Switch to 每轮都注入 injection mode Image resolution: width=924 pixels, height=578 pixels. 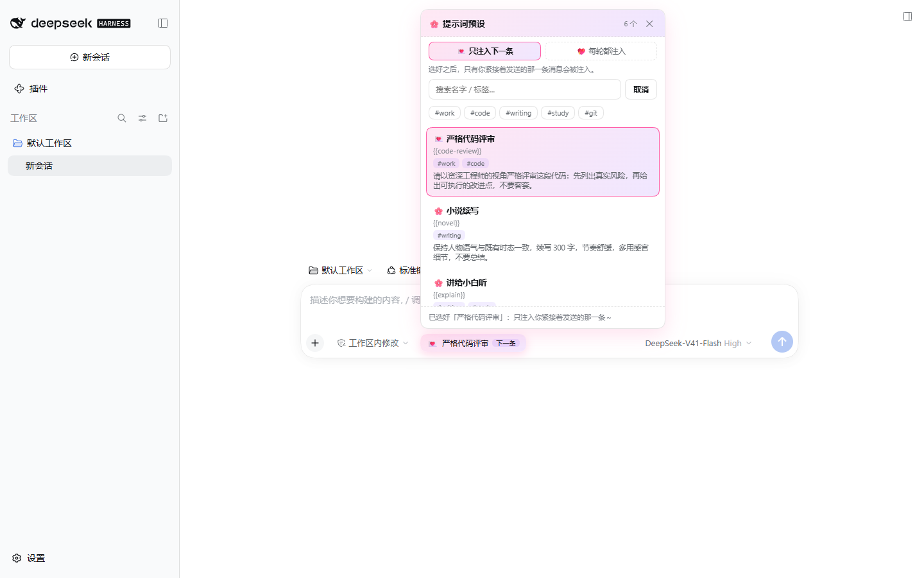point(601,51)
